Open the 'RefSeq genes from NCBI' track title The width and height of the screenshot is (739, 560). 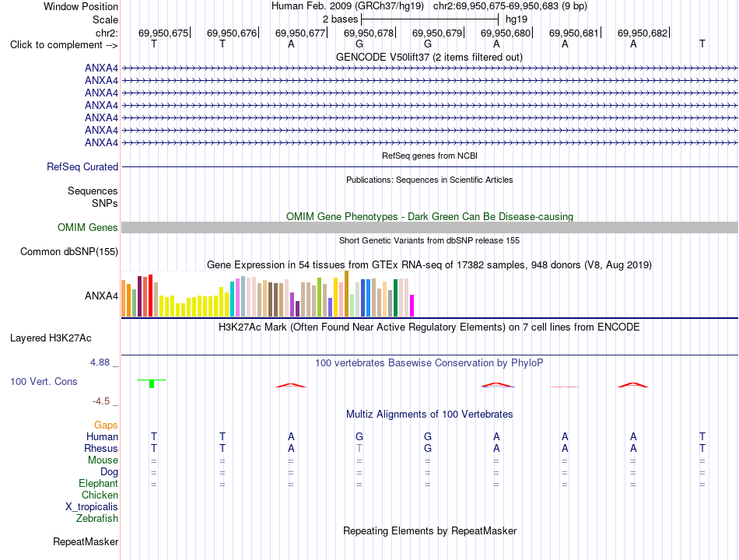pyautogui.click(x=429, y=156)
